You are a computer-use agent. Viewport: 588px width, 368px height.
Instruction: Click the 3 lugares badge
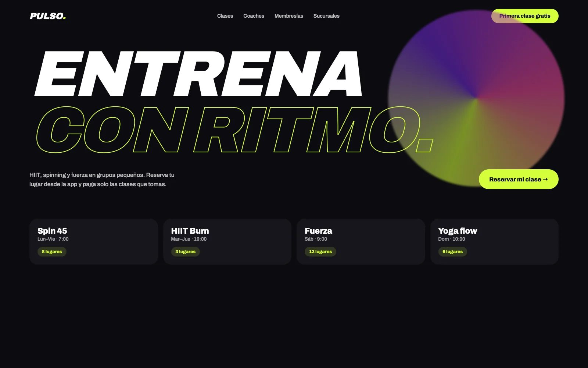(x=186, y=252)
